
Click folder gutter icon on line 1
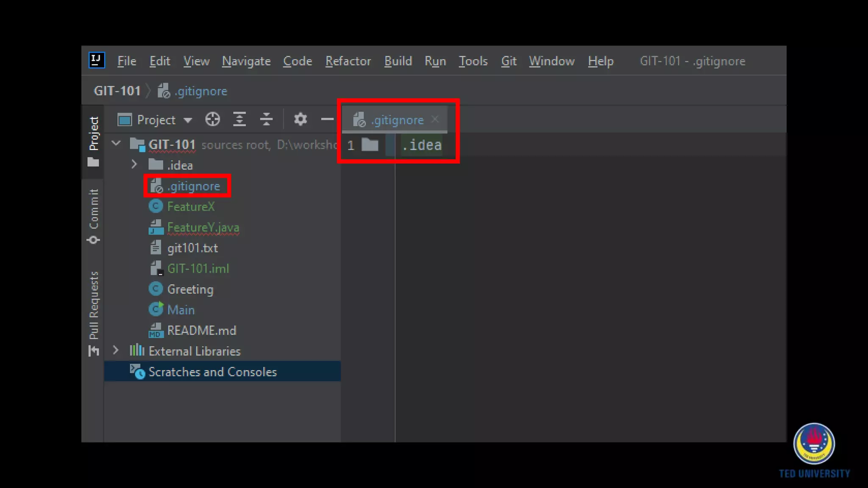click(370, 145)
